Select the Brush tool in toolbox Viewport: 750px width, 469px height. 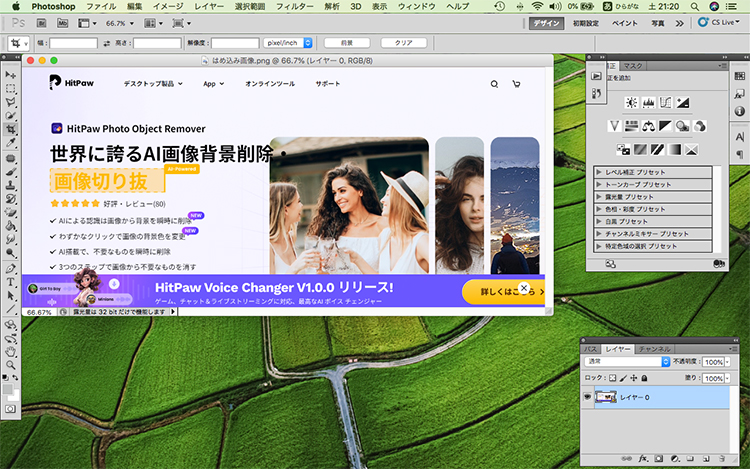point(11,172)
